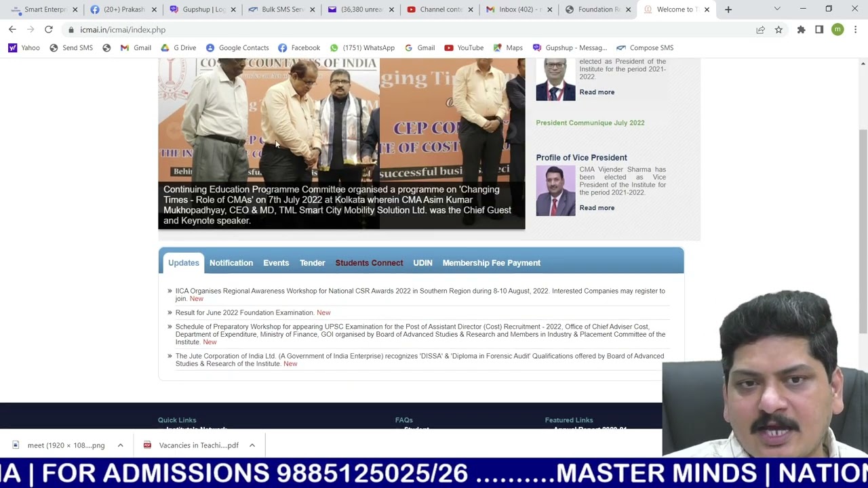Select the Events section tab
Image resolution: width=868 pixels, height=488 pixels.
coord(276,263)
